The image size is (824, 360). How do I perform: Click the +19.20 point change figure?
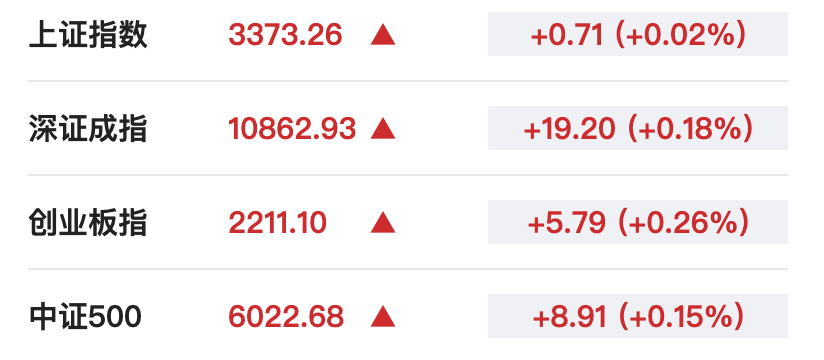tap(569, 129)
